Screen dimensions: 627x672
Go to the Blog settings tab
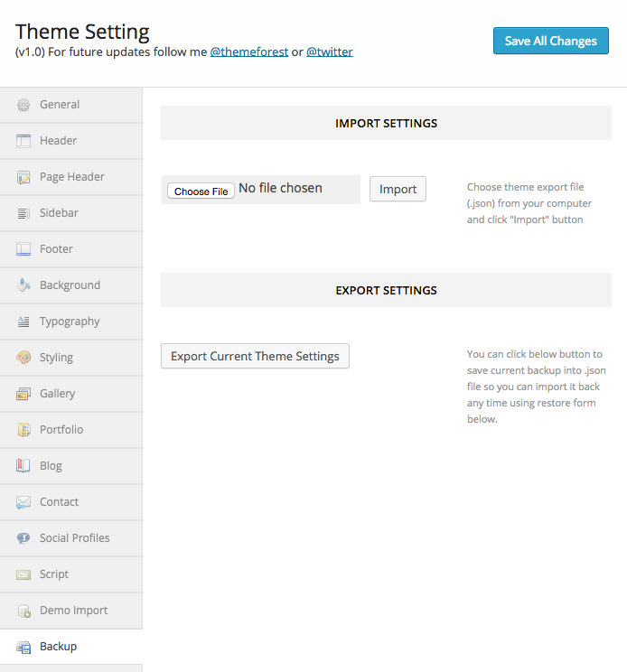click(51, 466)
